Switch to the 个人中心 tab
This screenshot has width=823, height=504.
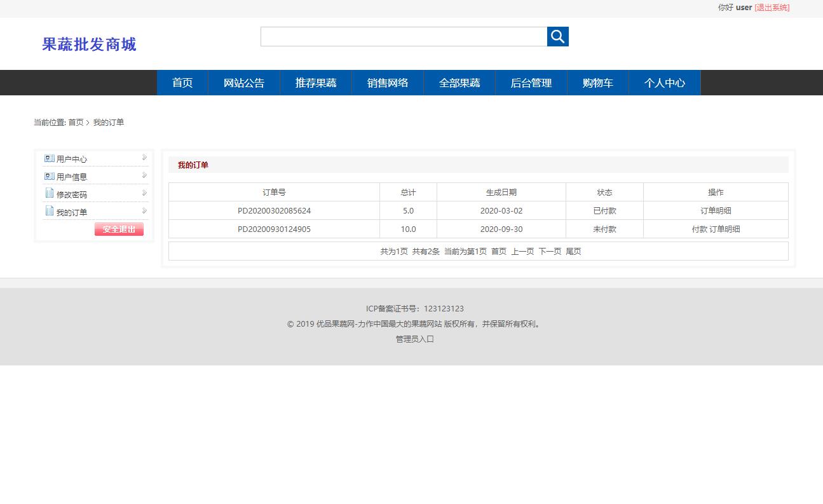pyautogui.click(x=665, y=83)
